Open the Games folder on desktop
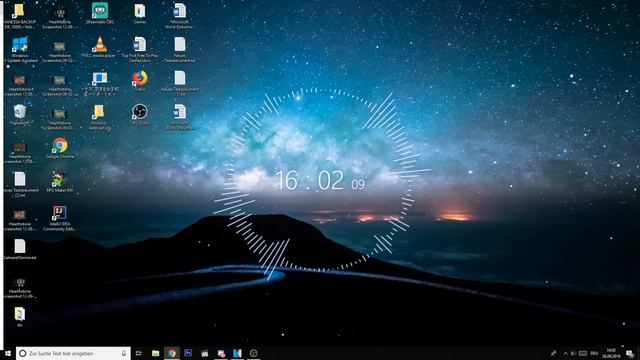The image size is (640, 360). (140, 14)
